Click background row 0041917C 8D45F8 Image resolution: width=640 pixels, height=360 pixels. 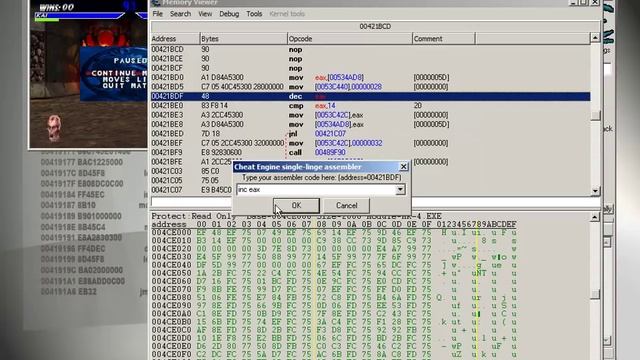(73, 173)
